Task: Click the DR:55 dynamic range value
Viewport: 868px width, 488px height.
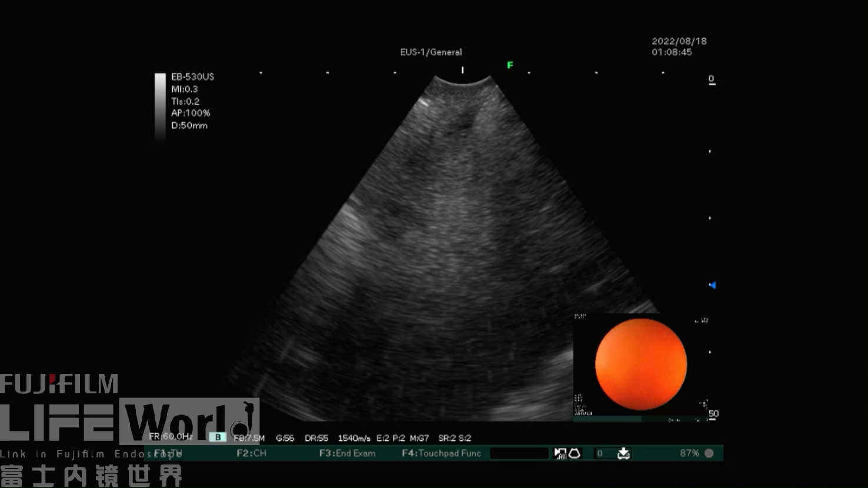Action: (x=316, y=438)
